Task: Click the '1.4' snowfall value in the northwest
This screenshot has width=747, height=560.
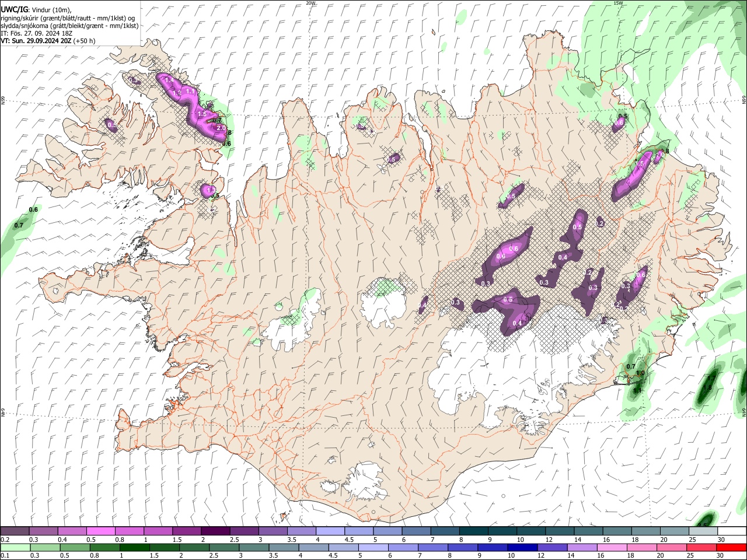Action: [170, 80]
